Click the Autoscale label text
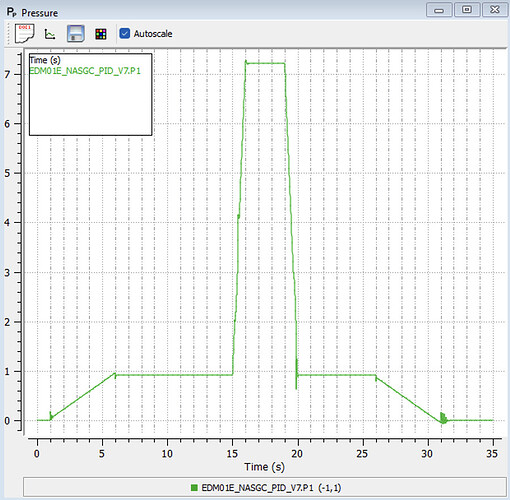Image resolution: width=510 pixels, height=500 pixels. (x=153, y=34)
